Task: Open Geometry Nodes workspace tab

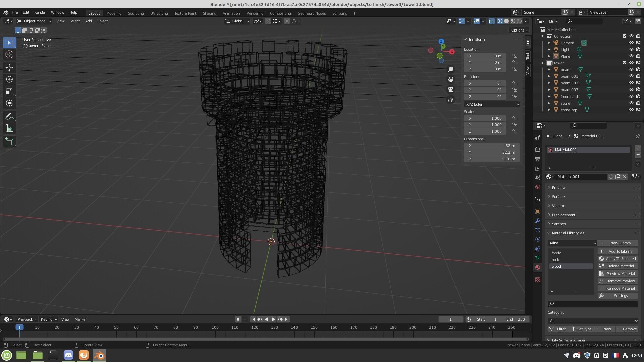Action: (311, 13)
